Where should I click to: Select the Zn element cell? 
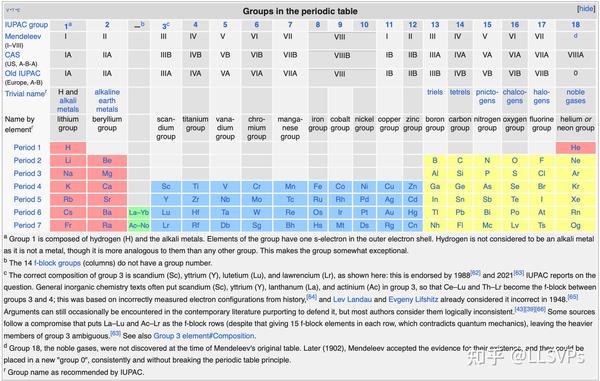412,186
